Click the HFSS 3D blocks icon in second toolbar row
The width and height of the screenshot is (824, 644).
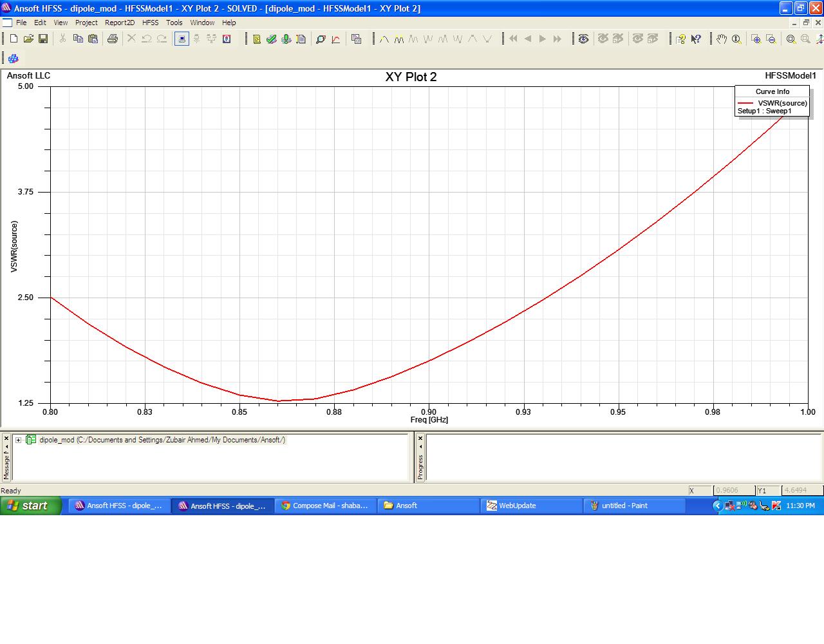click(x=13, y=58)
